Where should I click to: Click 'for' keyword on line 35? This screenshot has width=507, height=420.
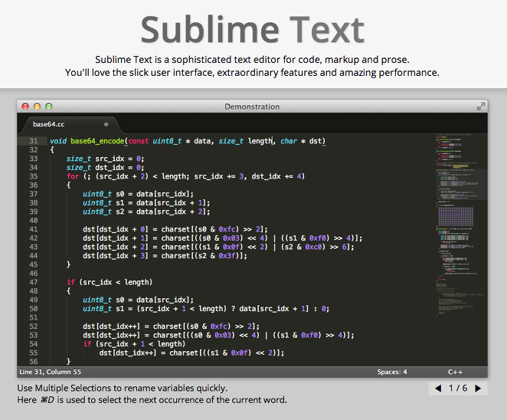(x=73, y=176)
